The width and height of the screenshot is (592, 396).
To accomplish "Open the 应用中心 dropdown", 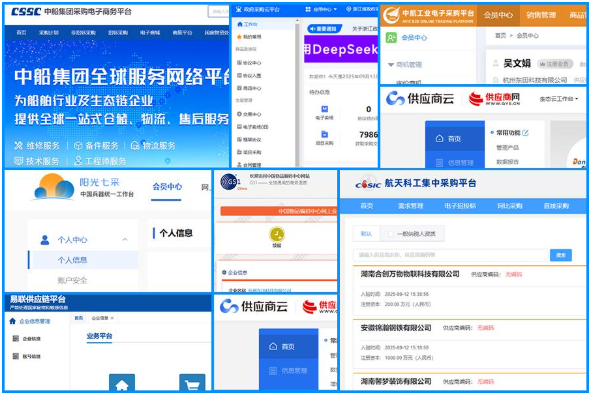I will point(321,9).
